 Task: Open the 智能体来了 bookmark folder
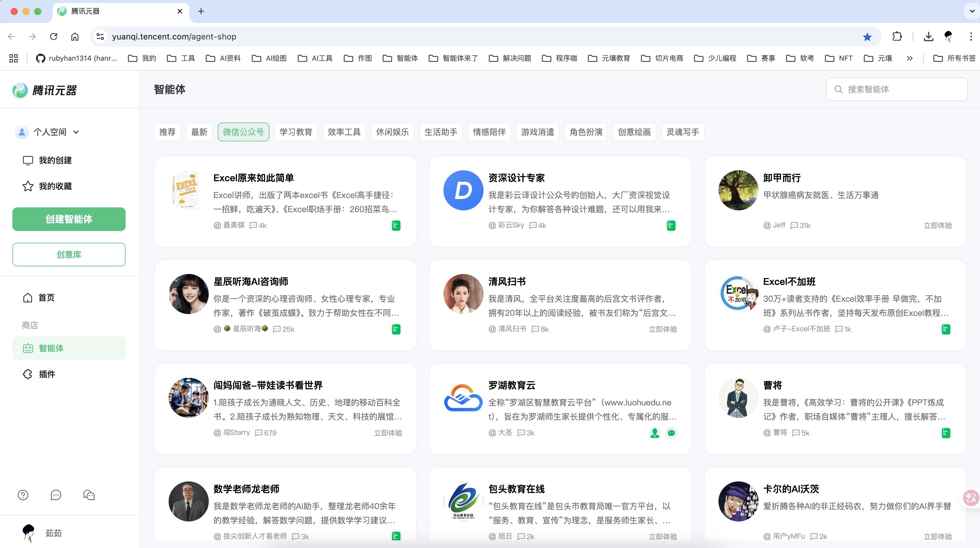(x=453, y=58)
